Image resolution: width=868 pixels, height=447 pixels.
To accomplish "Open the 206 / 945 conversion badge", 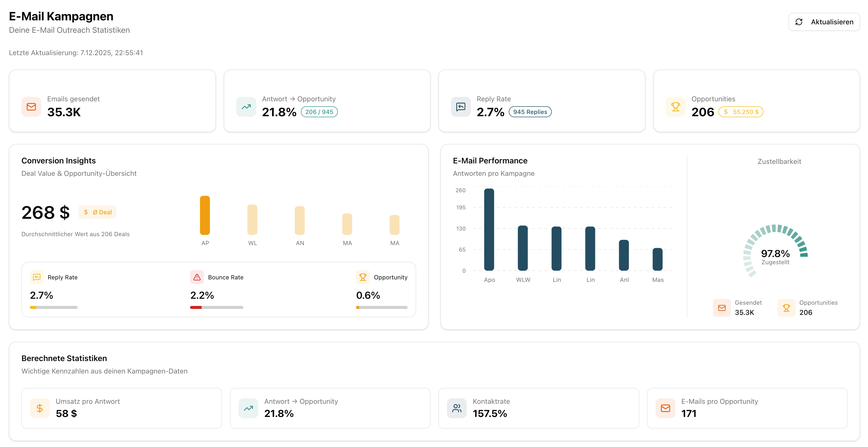I will tap(319, 112).
